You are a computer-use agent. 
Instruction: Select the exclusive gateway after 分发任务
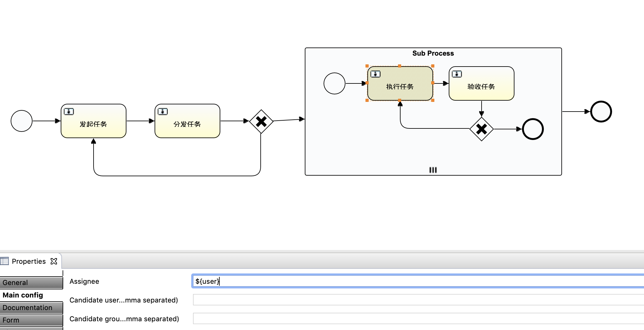tap(261, 122)
